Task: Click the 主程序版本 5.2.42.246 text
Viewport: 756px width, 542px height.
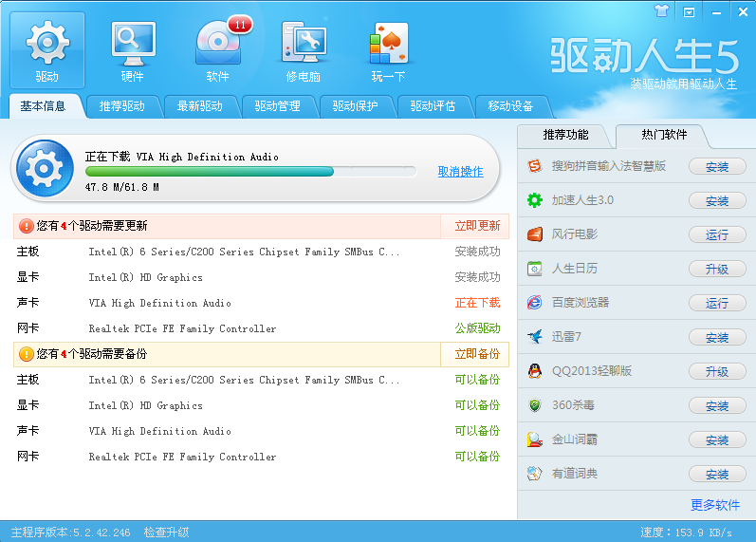Action: pos(71,533)
